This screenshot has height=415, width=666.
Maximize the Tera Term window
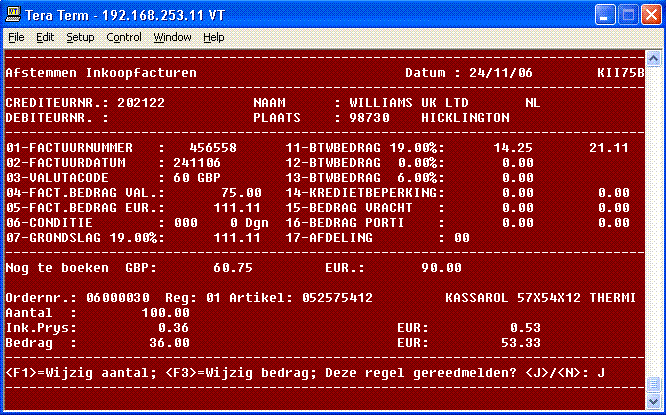625,15
